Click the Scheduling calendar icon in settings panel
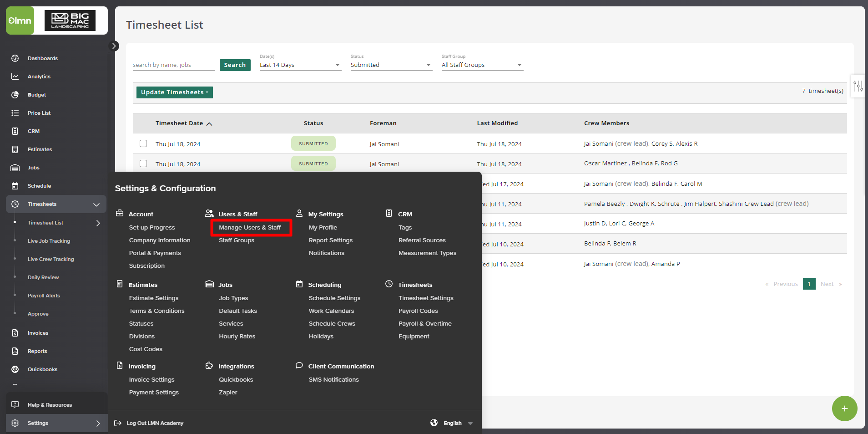The height and width of the screenshot is (434, 868). coord(299,284)
